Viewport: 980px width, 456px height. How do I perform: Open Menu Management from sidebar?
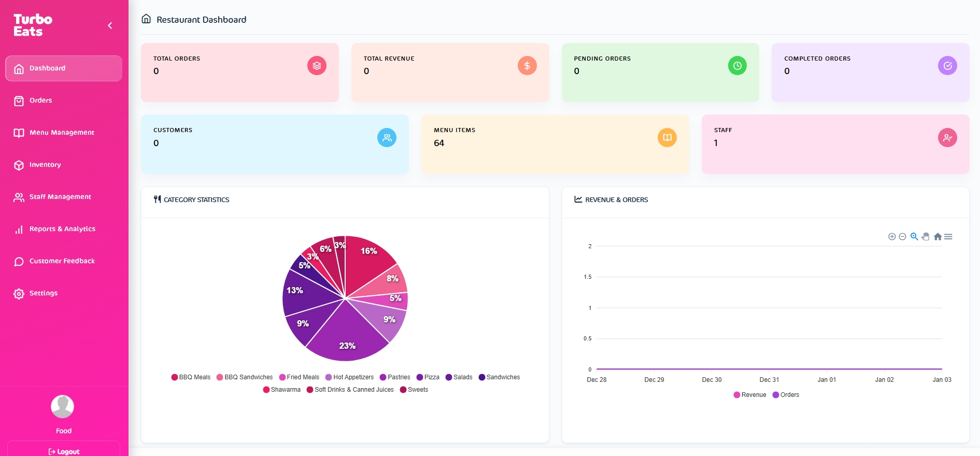[62, 133]
